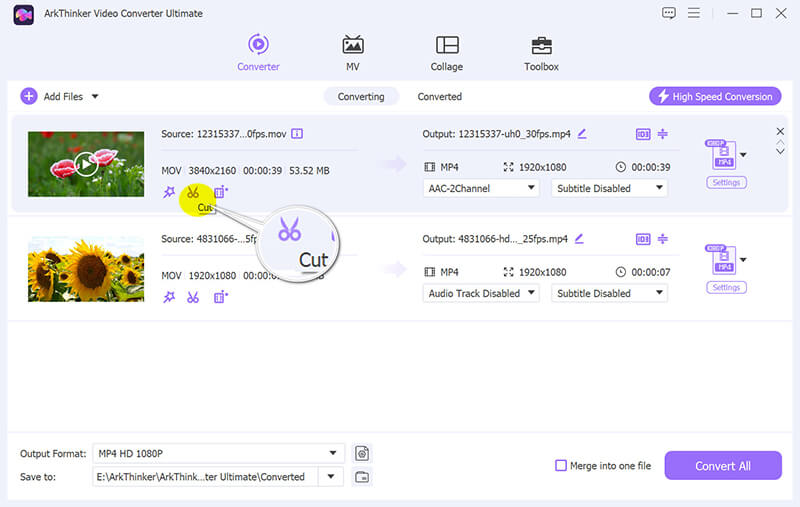The width and height of the screenshot is (800, 507).
Task: Click the ArkThinker app logo
Action: 23,14
